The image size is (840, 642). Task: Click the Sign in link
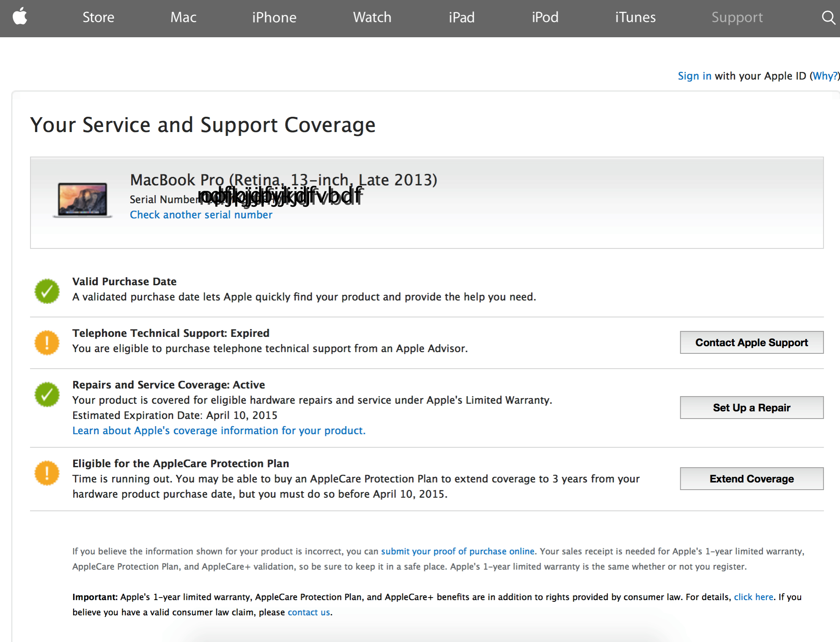pos(695,76)
